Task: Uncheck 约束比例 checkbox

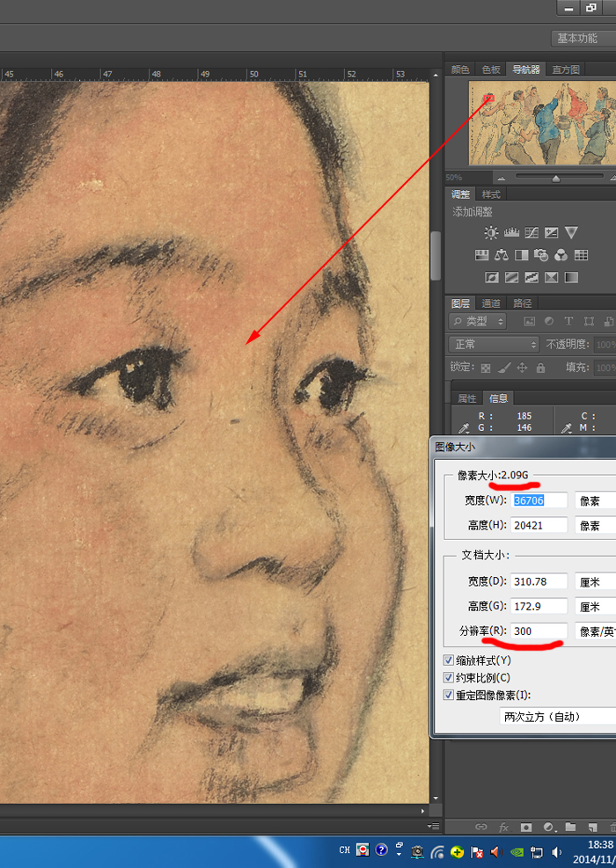Action: 450,677
